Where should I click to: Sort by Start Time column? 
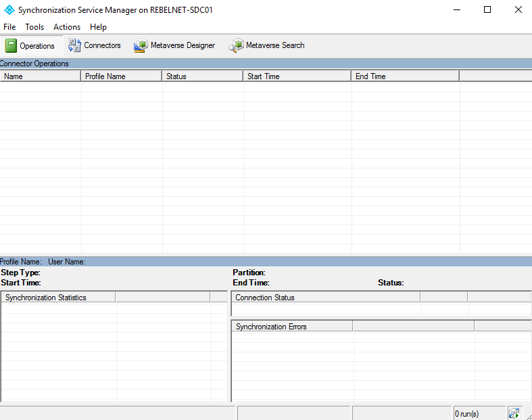click(x=297, y=76)
